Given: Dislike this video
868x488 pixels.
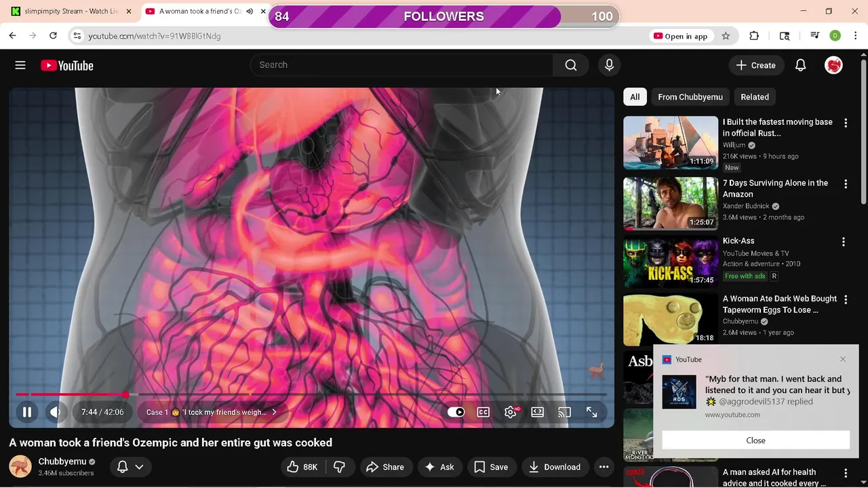Looking at the screenshot, I should pos(340,467).
